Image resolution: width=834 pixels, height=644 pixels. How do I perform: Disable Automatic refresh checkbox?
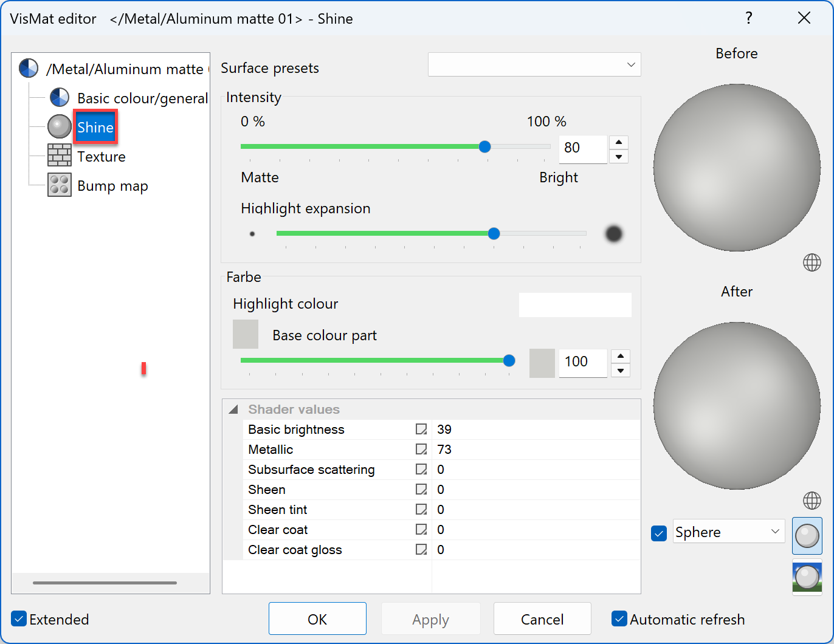(x=619, y=619)
